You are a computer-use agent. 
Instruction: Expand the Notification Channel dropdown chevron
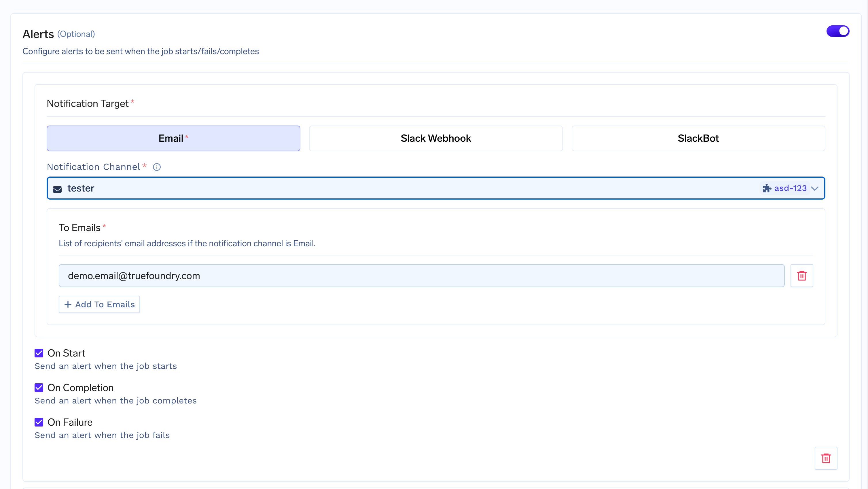[815, 188]
